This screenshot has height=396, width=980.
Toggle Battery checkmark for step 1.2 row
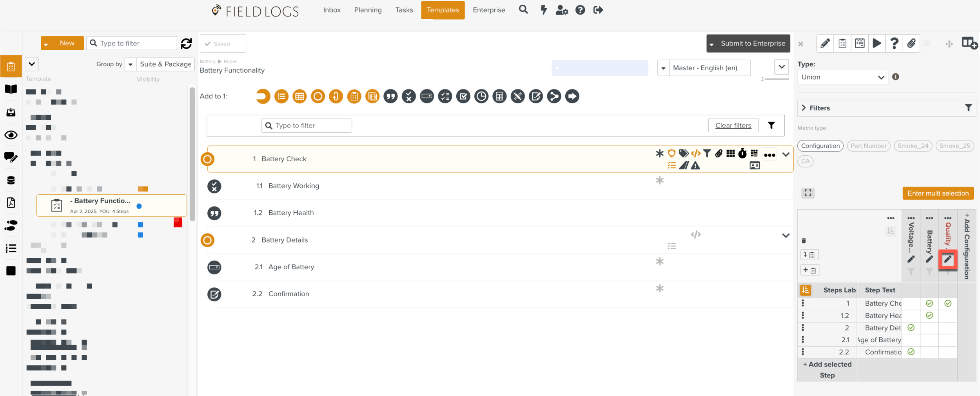click(x=929, y=316)
